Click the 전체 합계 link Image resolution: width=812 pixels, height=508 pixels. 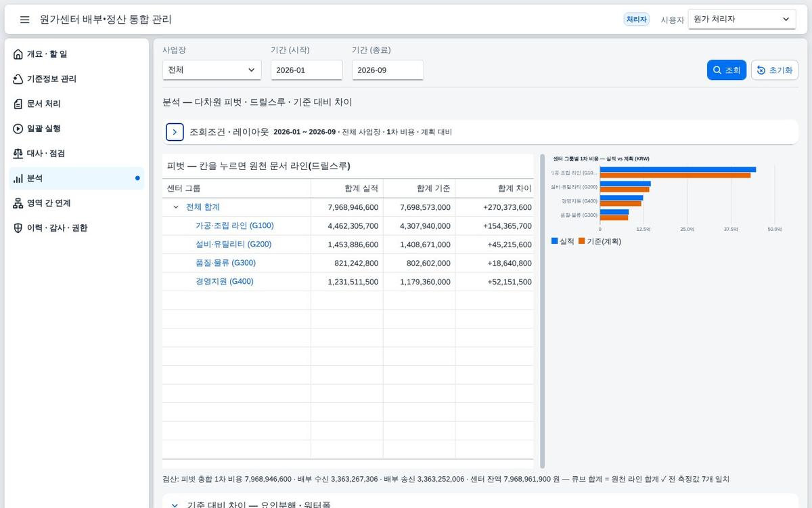(x=203, y=207)
